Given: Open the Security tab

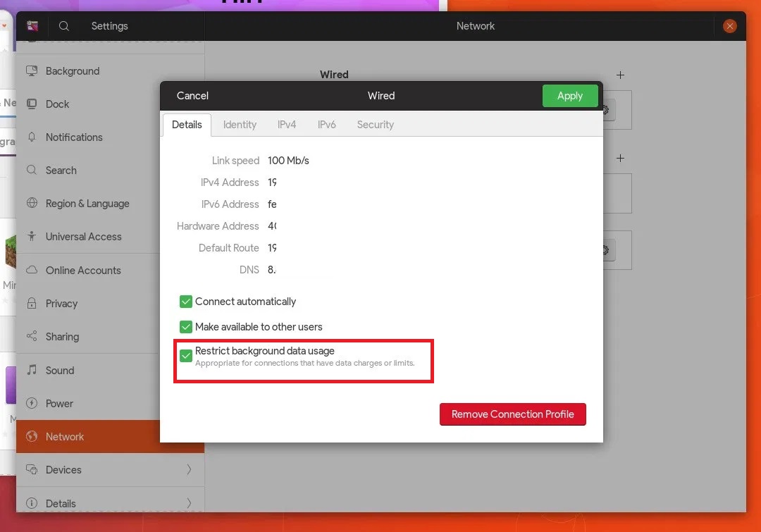Looking at the screenshot, I should 375,125.
